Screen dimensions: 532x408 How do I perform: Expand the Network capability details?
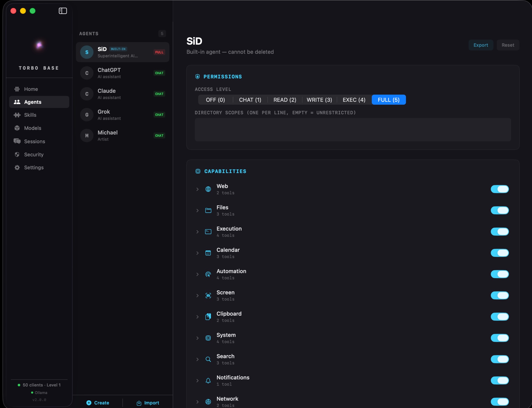point(198,402)
